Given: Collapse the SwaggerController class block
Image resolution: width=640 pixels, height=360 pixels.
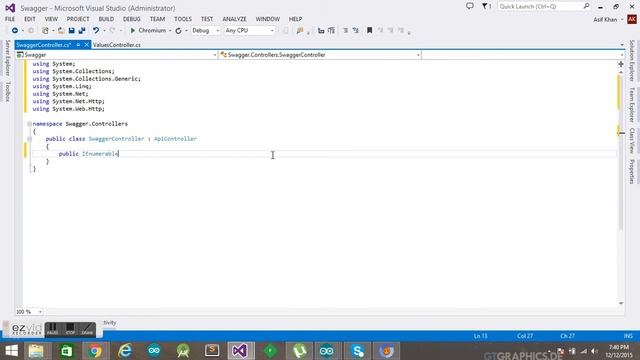Looking at the screenshot, I should (29, 139).
